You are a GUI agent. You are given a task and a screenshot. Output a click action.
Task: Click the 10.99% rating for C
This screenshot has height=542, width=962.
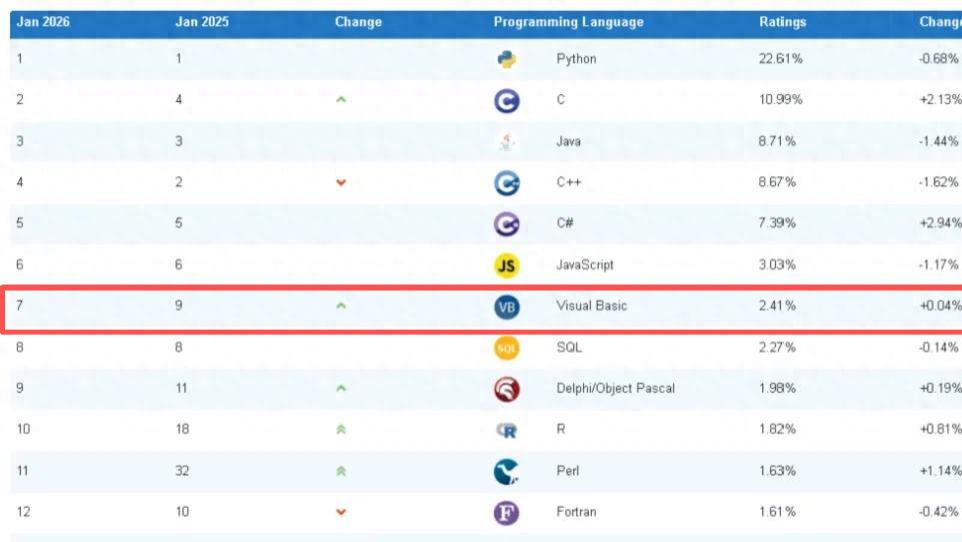tap(780, 99)
